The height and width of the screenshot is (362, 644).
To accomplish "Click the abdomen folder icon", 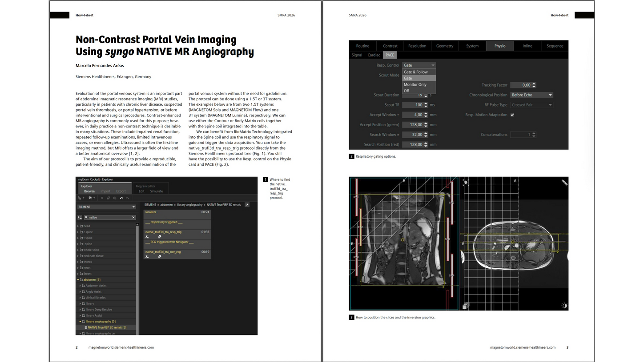I will pos(81,280).
